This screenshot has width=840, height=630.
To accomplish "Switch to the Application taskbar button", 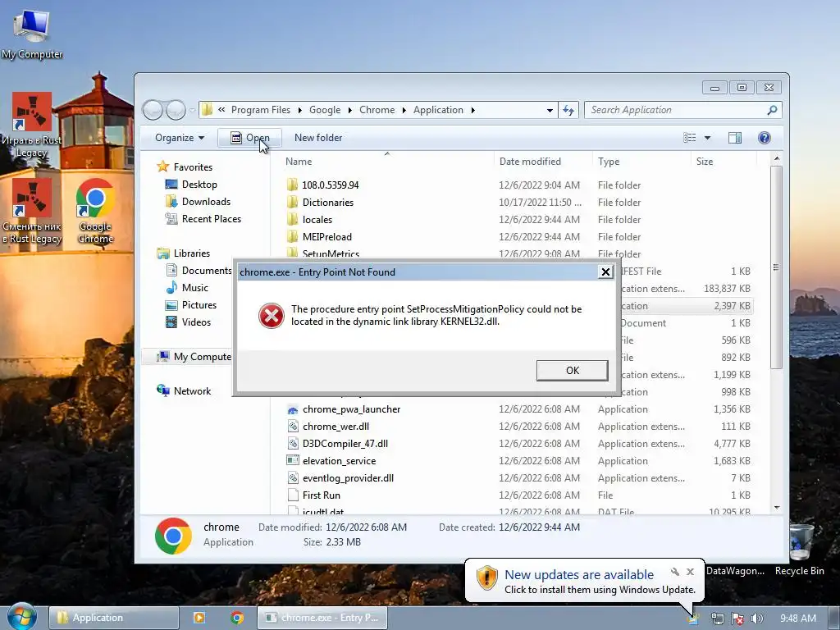I will point(113,618).
